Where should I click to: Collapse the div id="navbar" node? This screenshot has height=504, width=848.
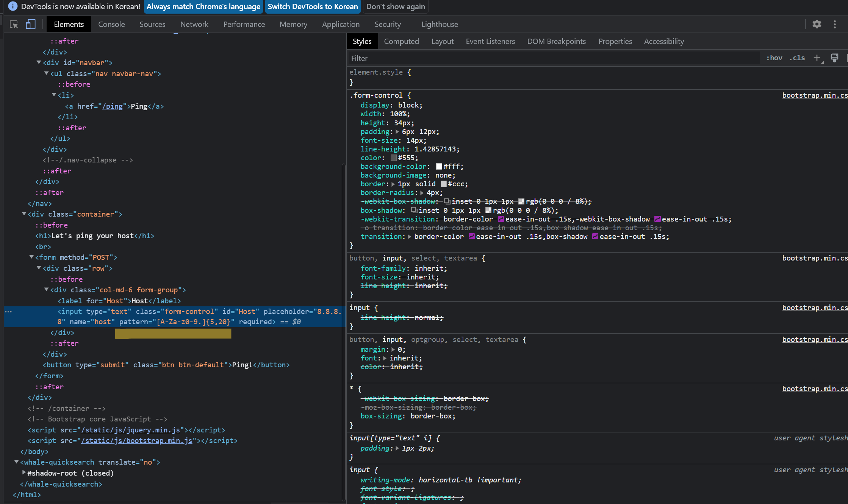[x=39, y=62]
